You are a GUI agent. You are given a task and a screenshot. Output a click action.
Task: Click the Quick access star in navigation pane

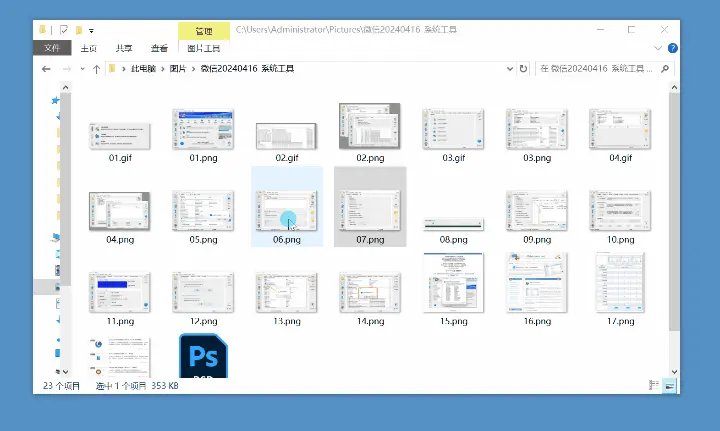pos(55,100)
